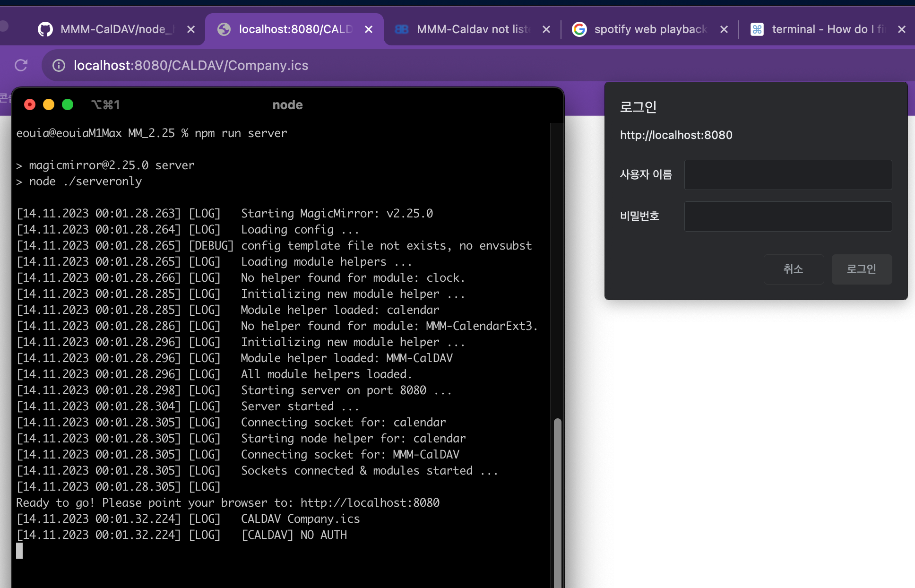
Task: Click the Google favicon on spotify tab
Action: tap(579, 29)
